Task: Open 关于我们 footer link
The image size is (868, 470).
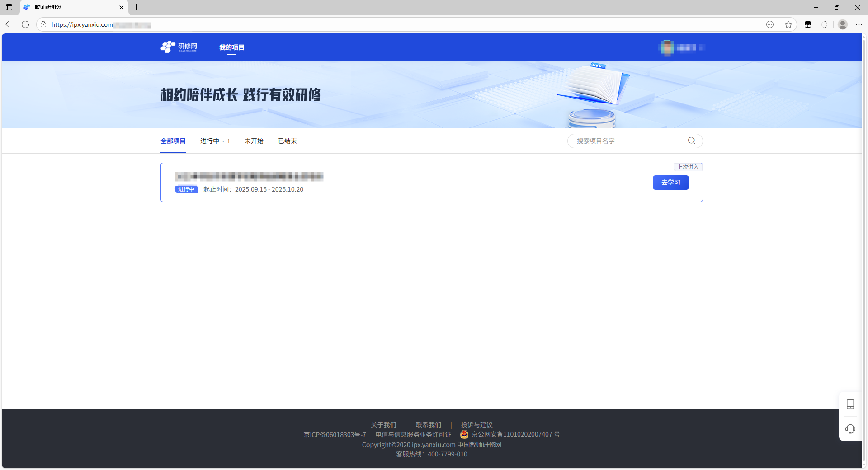Action: 383,425
